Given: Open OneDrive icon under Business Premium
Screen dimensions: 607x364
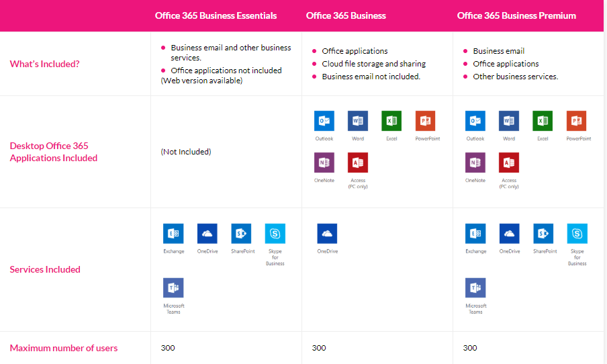Looking at the screenshot, I should 509,234.
